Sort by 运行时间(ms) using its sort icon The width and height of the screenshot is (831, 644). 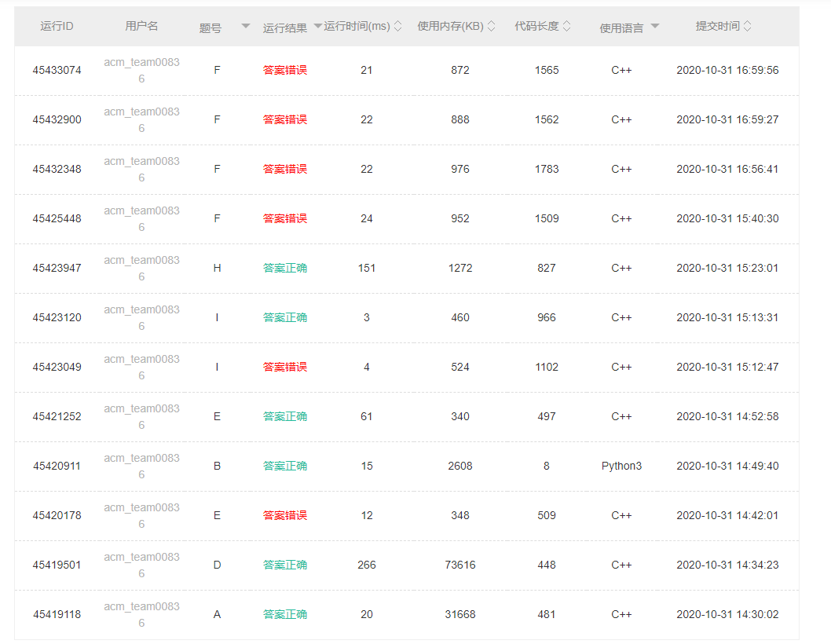click(x=397, y=26)
